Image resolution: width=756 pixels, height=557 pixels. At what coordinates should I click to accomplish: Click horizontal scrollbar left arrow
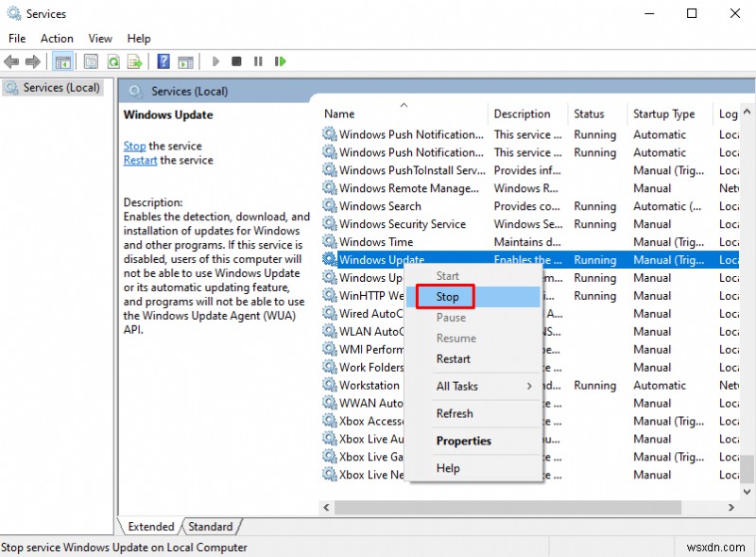326,507
